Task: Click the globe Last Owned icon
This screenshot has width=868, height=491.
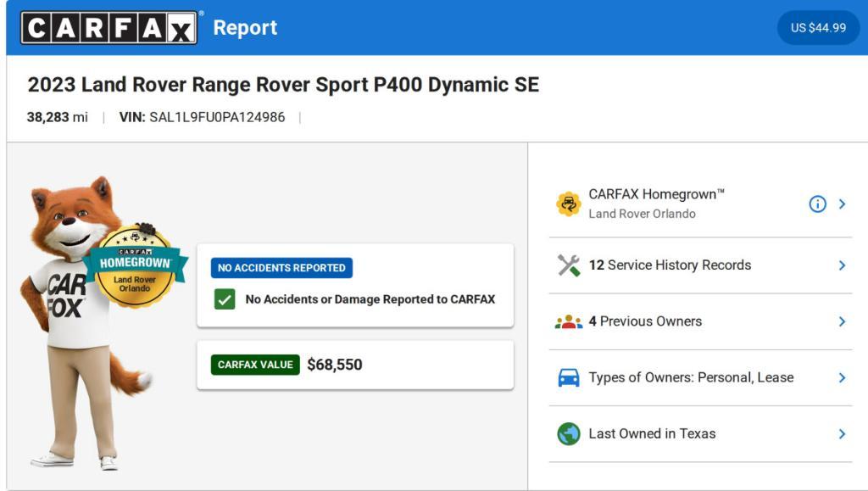Action: coord(569,434)
